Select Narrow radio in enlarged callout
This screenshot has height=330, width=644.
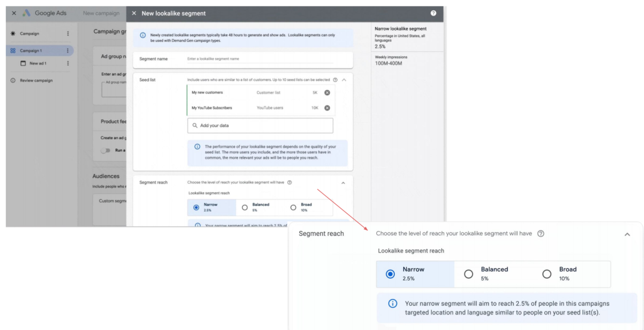pyautogui.click(x=390, y=274)
